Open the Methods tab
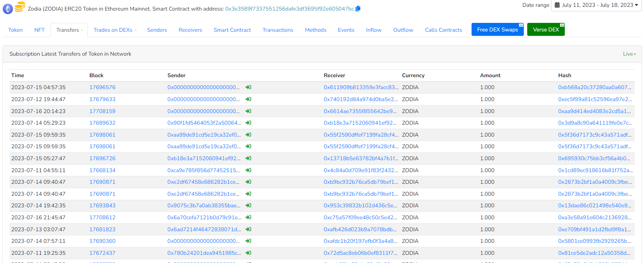 pos(316,30)
